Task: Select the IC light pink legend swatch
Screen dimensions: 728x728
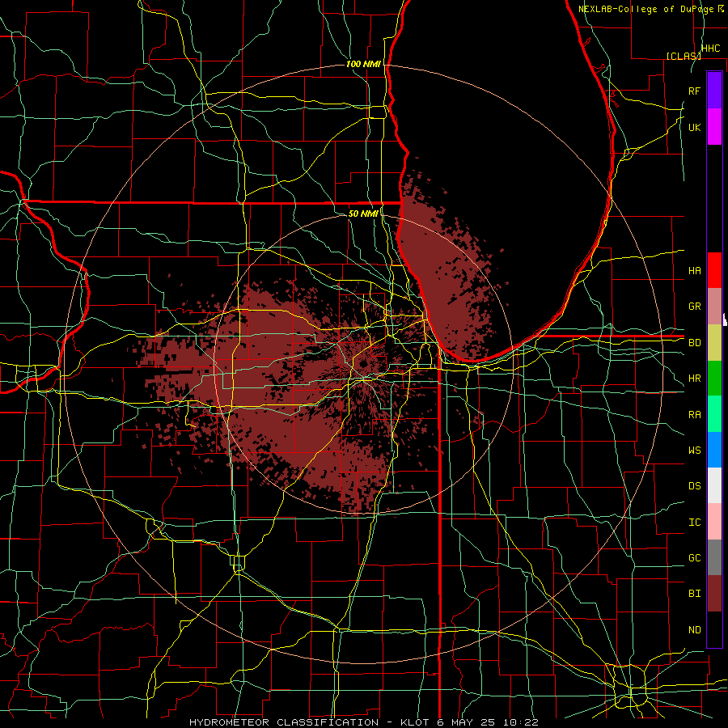Action: pos(714,522)
